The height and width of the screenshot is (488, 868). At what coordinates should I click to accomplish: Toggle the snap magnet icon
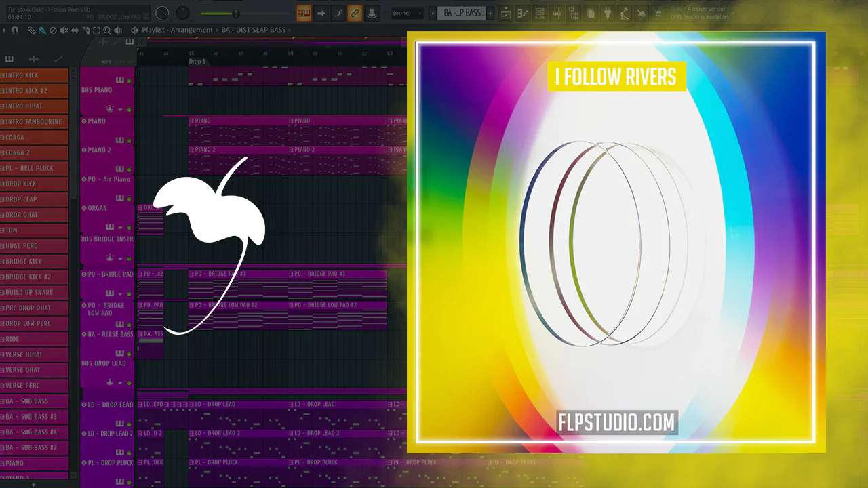click(14, 30)
